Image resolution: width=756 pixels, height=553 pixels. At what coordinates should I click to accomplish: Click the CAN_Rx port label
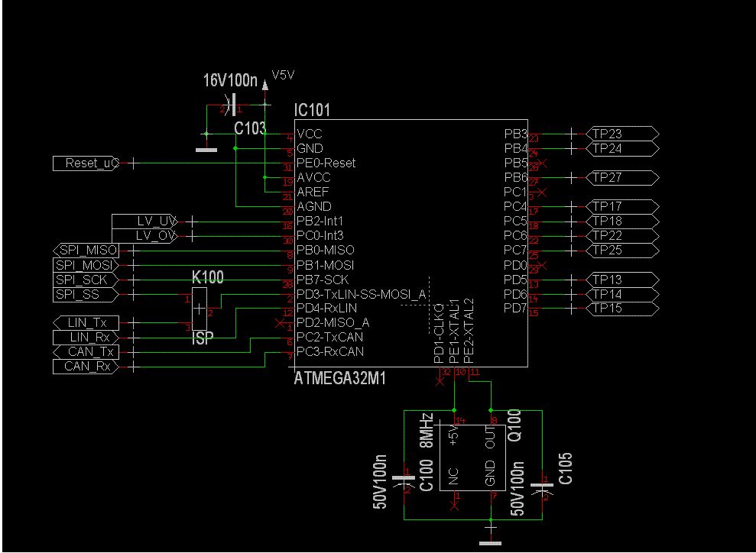[x=86, y=367]
